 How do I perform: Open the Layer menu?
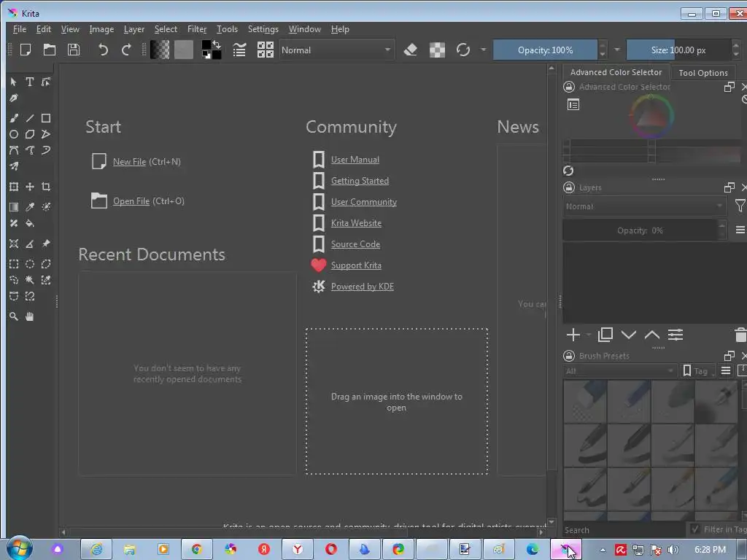click(134, 29)
